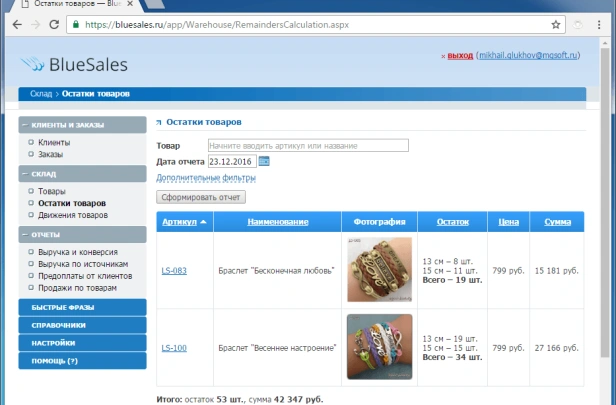Click the Весеннее настроение bracelet photo

(379, 347)
